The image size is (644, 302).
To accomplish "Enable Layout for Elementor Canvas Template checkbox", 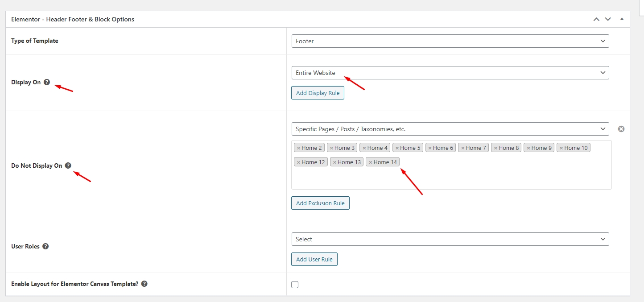I will tap(295, 285).
